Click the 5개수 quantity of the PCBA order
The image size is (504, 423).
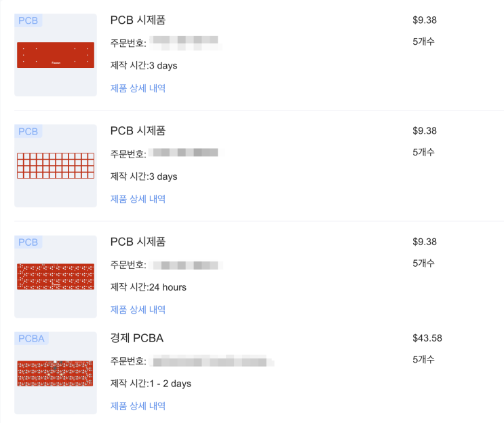coord(423,359)
